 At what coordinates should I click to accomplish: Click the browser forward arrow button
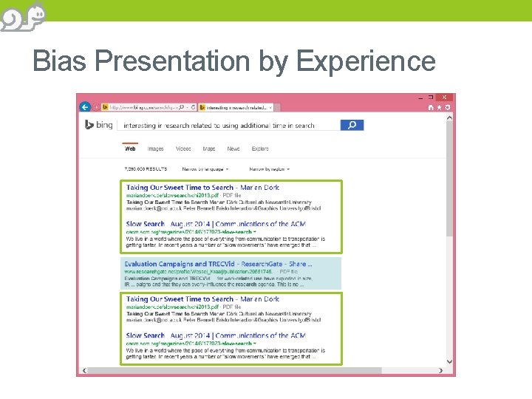[96, 108]
